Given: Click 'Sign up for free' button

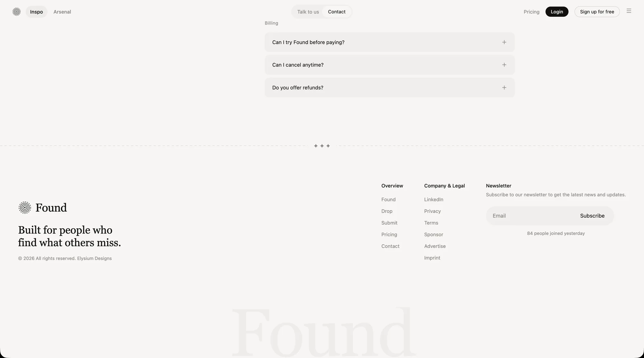Looking at the screenshot, I should [597, 12].
